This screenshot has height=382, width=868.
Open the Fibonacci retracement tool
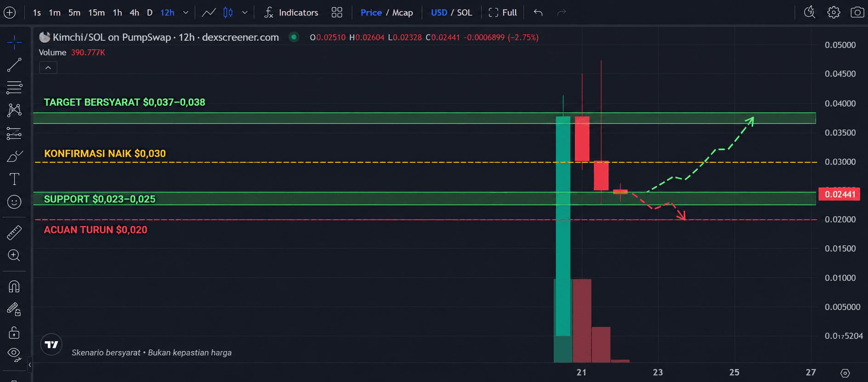(14, 87)
